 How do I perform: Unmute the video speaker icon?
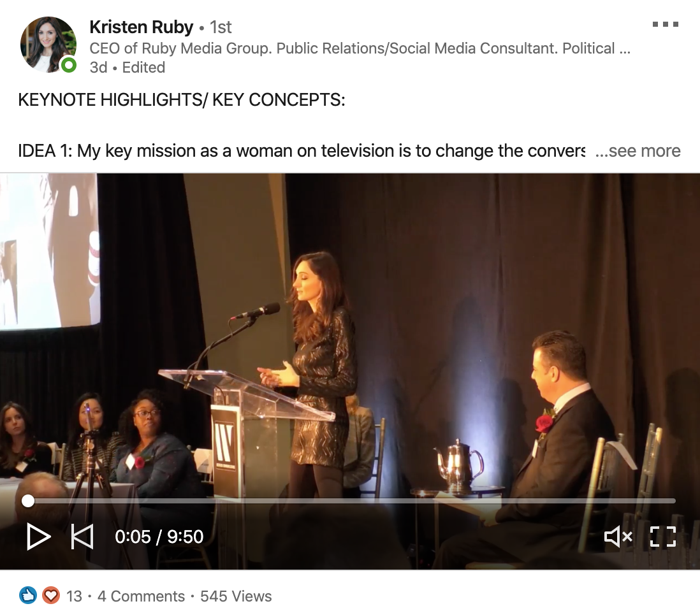pyautogui.click(x=618, y=537)
